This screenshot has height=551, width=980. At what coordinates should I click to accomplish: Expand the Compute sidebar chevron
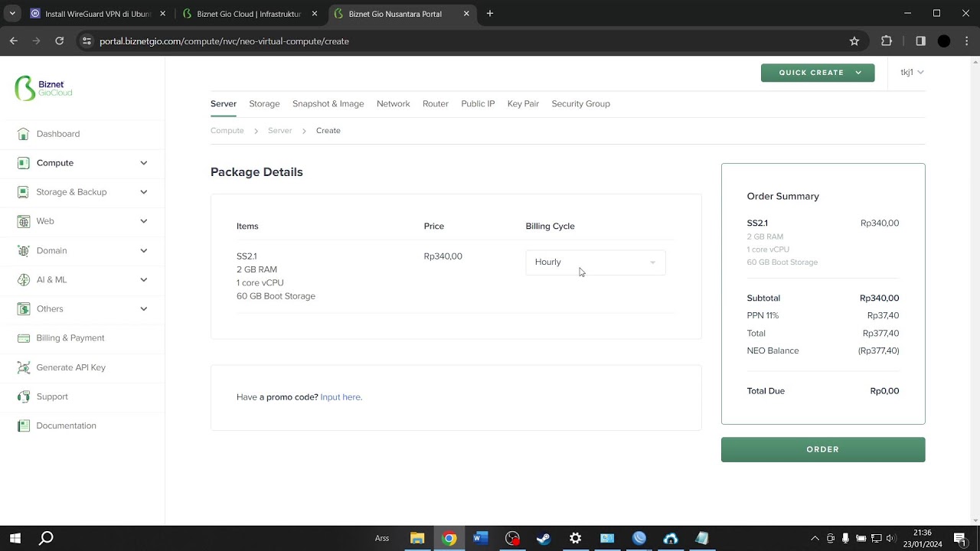point(143,163)
